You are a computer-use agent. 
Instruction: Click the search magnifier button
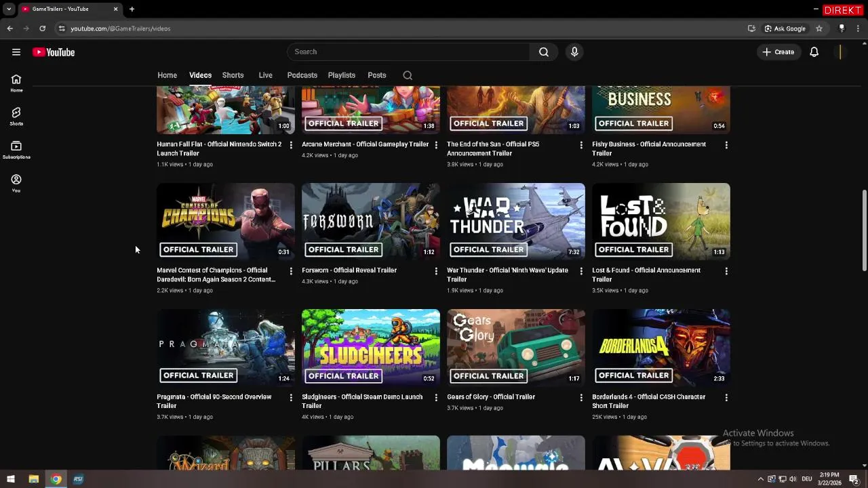(x=544, y=52)
